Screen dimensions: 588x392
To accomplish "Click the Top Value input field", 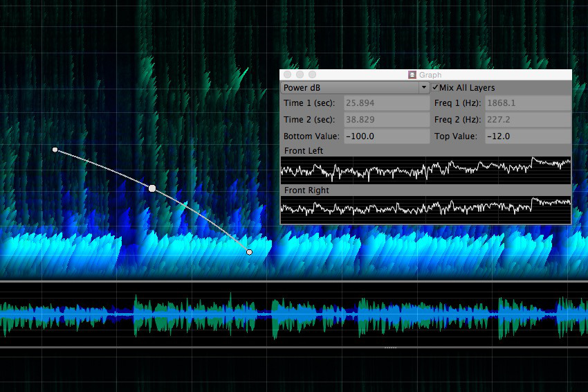I will pyautogui.click(x=527, y=136).
